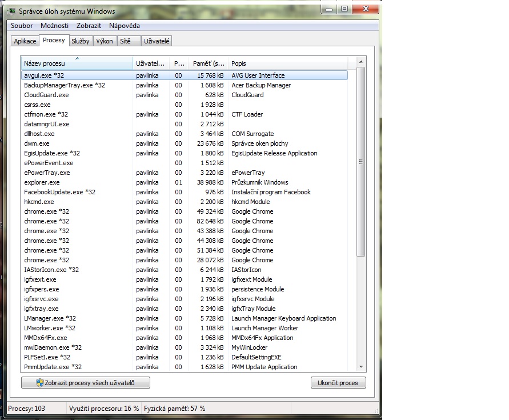Image resolution: width=509 pixels, height=420 pixels.
Task: Click the MyWinLocker description
Action: (x=249, y=347)
